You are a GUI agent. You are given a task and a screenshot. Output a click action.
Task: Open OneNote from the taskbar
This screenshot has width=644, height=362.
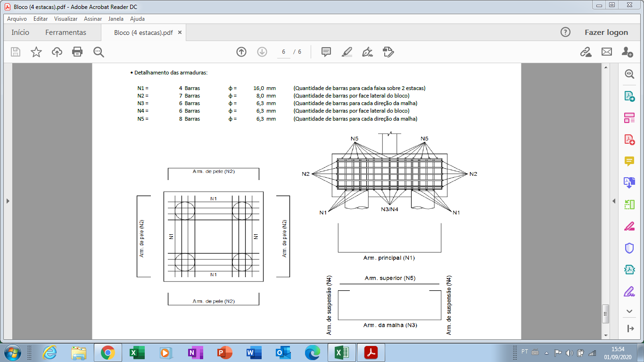(x=195, y=353)
